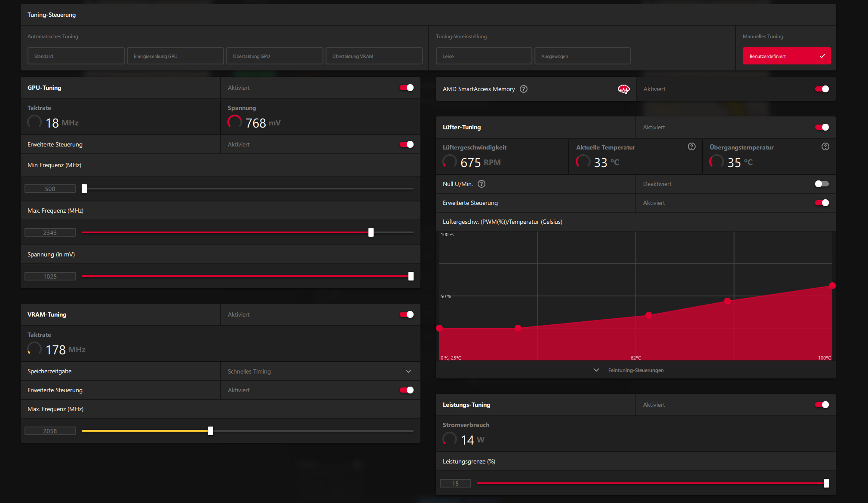Image resolution: width=868 pixels, height=503 pixels.
Task: Disable the GPU-Tuning toggle
Action: click(x=406, y=88)
